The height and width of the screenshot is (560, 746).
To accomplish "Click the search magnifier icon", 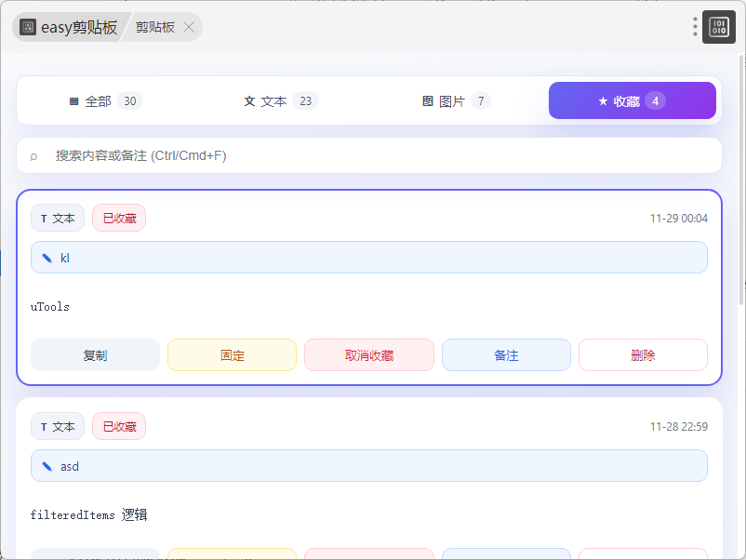I will pyautogui.click(x=34, y=156).
